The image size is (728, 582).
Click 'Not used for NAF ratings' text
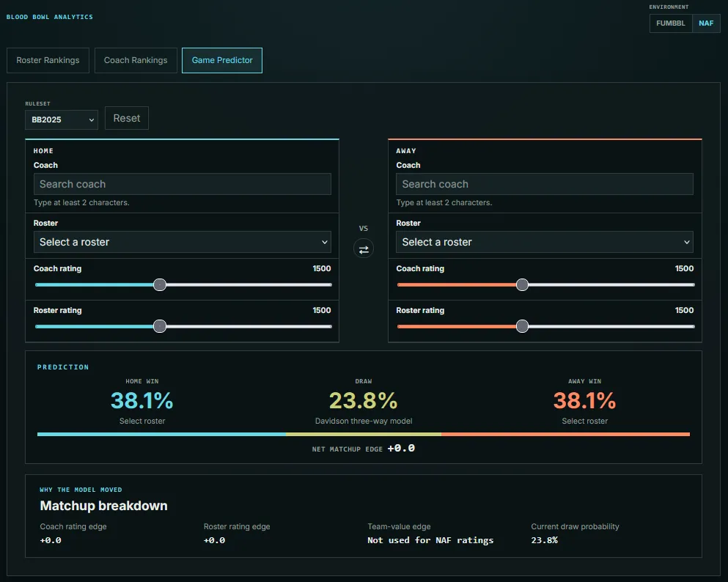click(x=430, y=540)
